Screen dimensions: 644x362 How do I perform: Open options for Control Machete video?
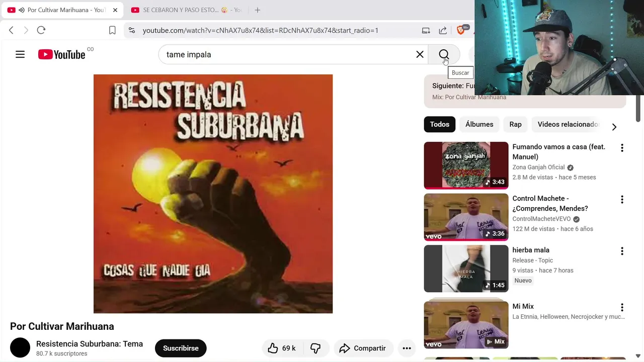coord(622,200)
